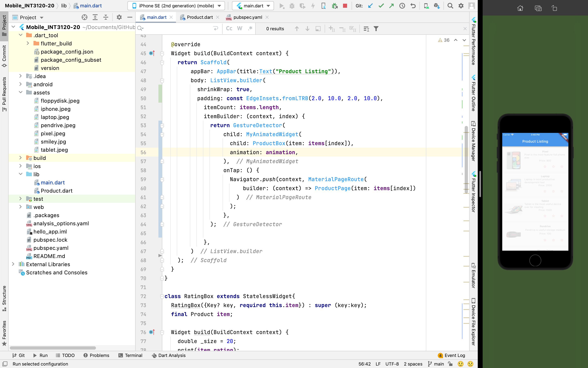
Task: Open main.dart run configuration dropdown
Action: (253, 6)
